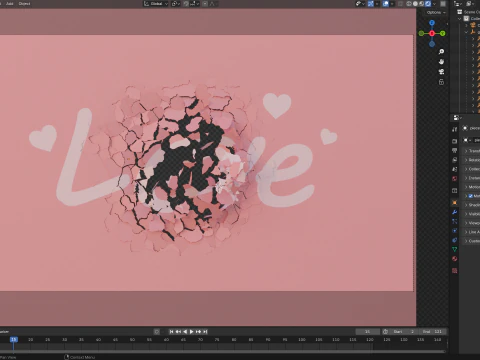Click the current frame number field
The image size is (480, 360).
point(367,332)
